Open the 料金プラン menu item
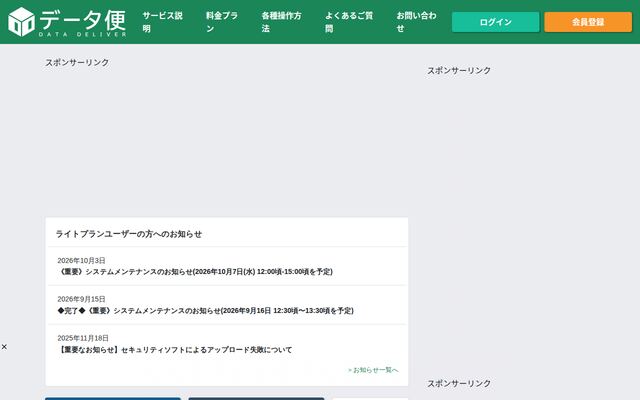The image size is (640, 400). click(222, 22)
